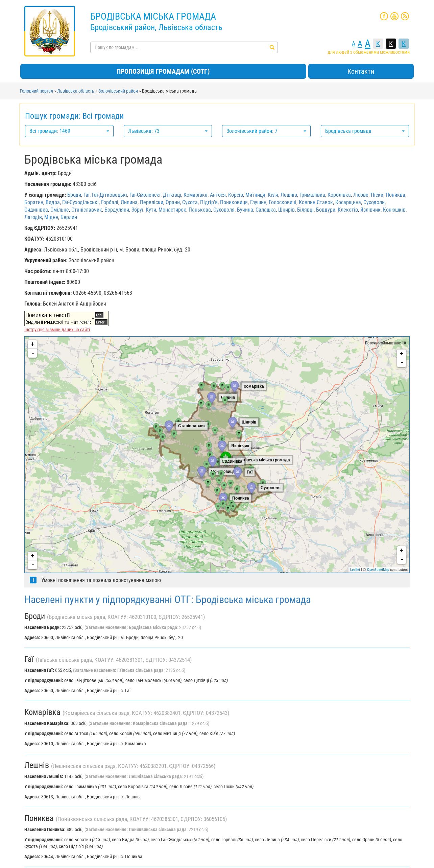The image size is (434, 868).
Task: Open the Всі громади: 1469 dropdown
Action: (69, 131)
